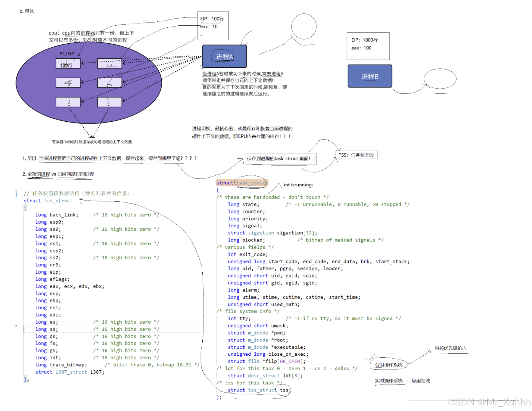Click the line 'unsigned short used_math;'
Viewport: 532px width, 411px height.
[264, 304]
